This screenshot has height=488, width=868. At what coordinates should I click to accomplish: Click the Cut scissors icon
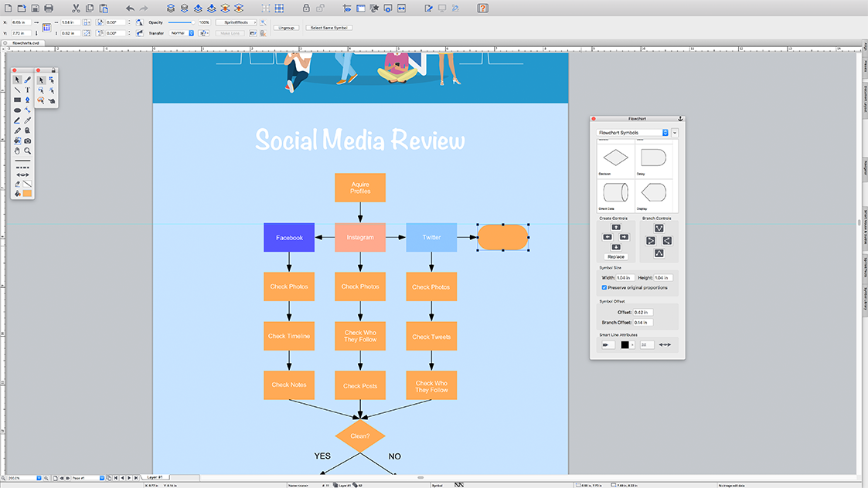76,8
